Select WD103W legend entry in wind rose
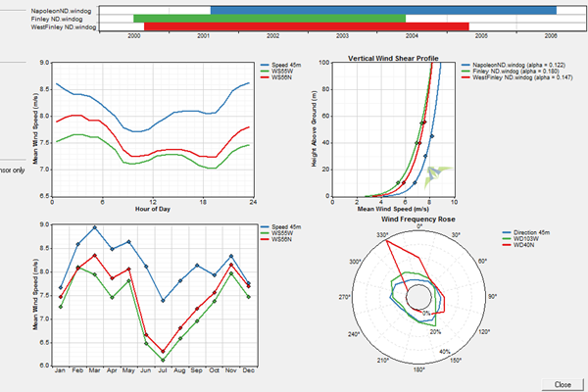 pos(508,239)
